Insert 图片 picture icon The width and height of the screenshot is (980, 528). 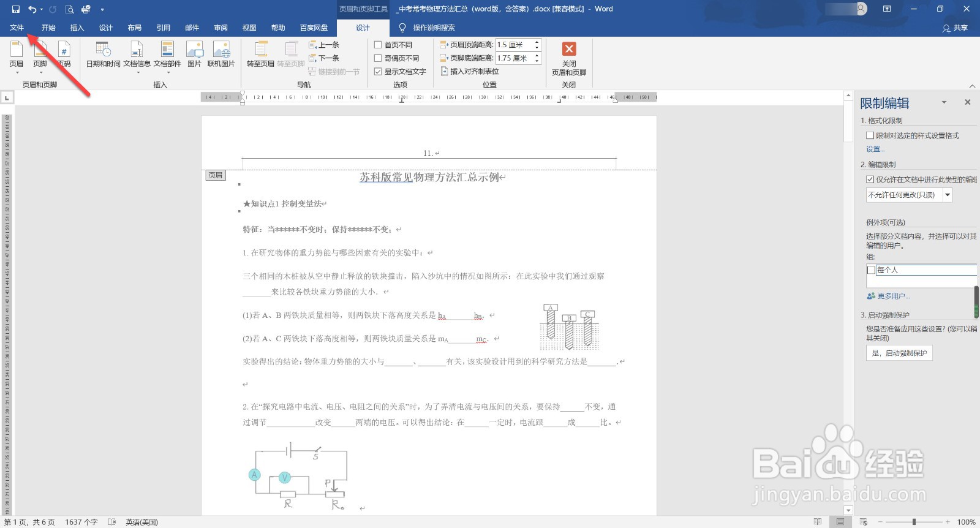pyautogui.click(x=194, y=54)
